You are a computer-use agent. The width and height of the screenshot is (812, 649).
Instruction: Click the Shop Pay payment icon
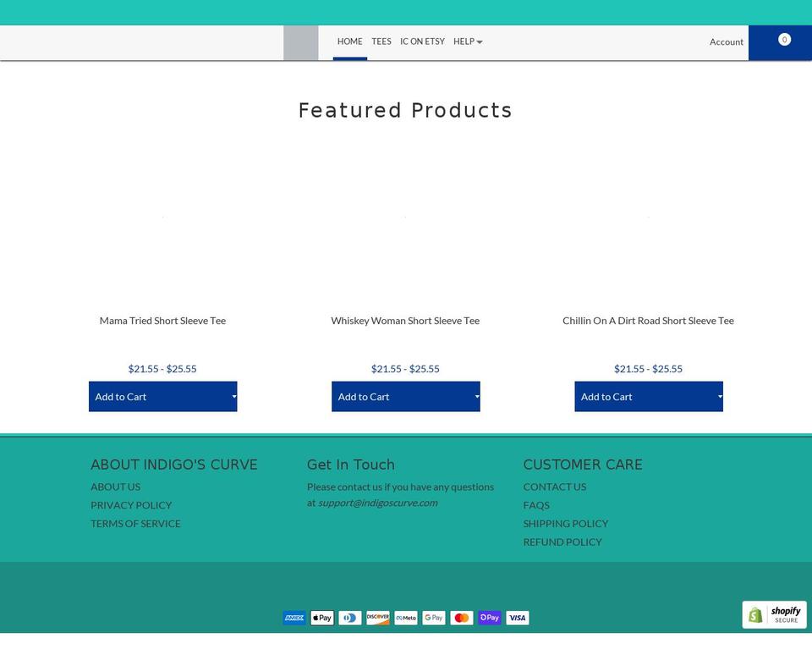(x=490, y=618)
